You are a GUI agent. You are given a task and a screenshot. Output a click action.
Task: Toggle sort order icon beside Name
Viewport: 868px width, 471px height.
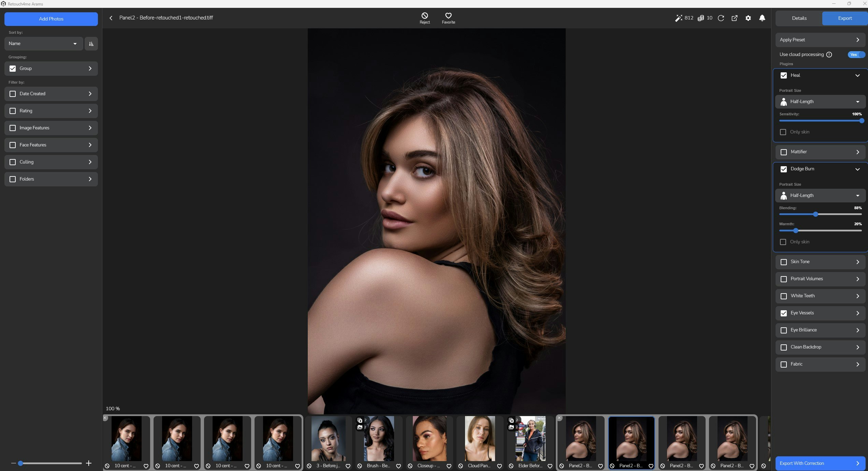click(x=91, y=44)
